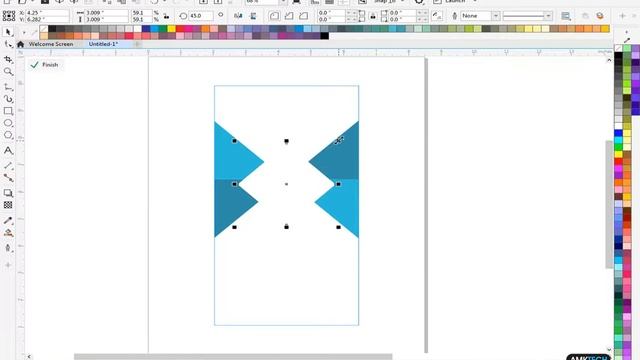640x360 pixels.
Task: Choose the scalloped corner icon
Action: pyautogui.click(x=289, y=16)
